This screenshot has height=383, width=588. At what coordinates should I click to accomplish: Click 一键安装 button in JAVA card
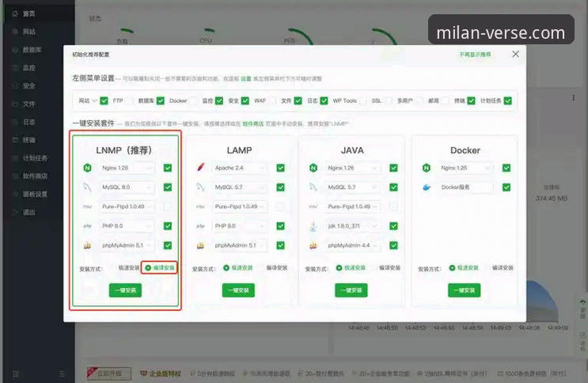[x=351, y=290]
